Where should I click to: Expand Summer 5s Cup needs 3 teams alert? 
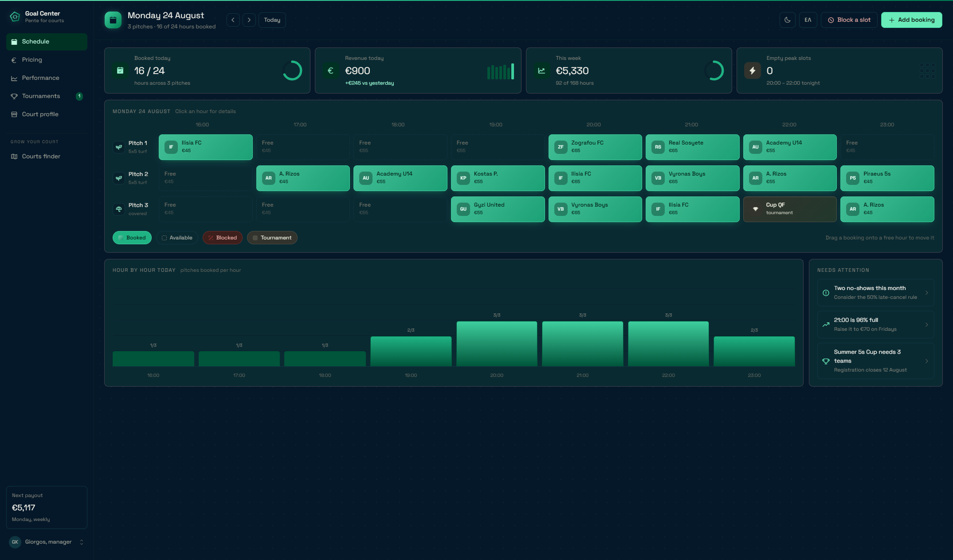[x=875, y=361]
